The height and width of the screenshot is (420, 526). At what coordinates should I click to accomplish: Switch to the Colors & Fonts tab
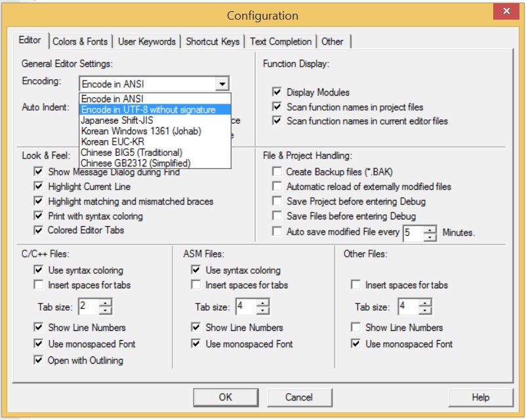click(x=80, y=41)
